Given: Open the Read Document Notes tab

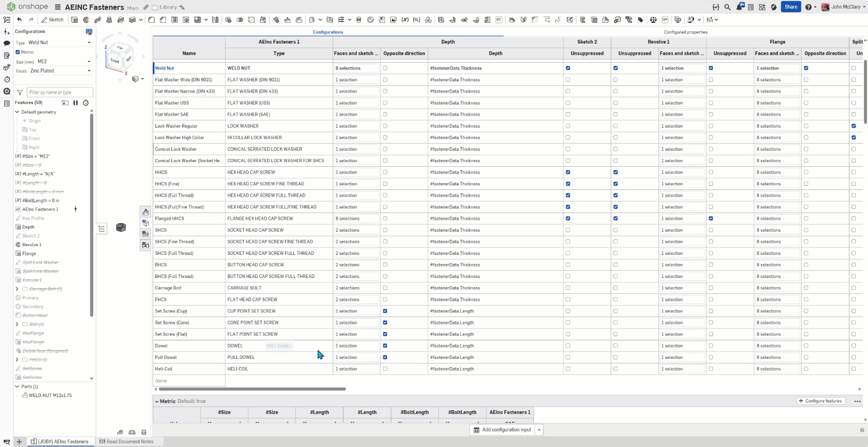Looking at the screenshot, I should click(x=127, y=442).
